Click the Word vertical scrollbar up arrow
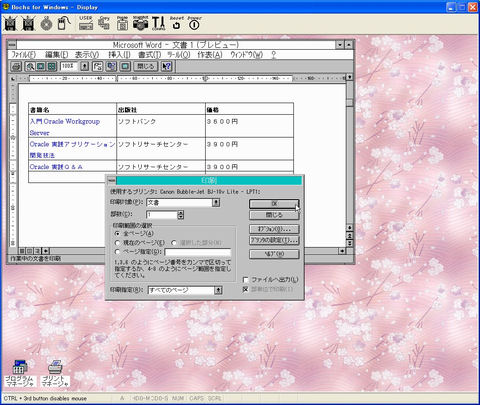 coord(349,77)
